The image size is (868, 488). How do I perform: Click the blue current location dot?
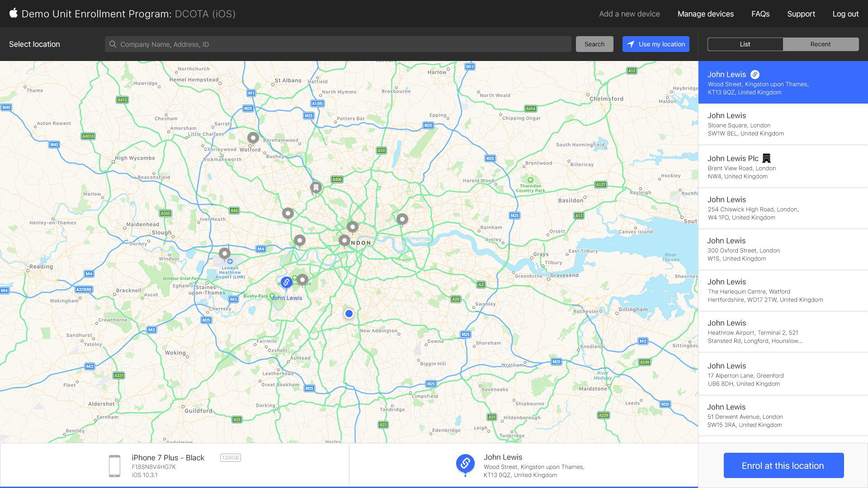(349, 314)
